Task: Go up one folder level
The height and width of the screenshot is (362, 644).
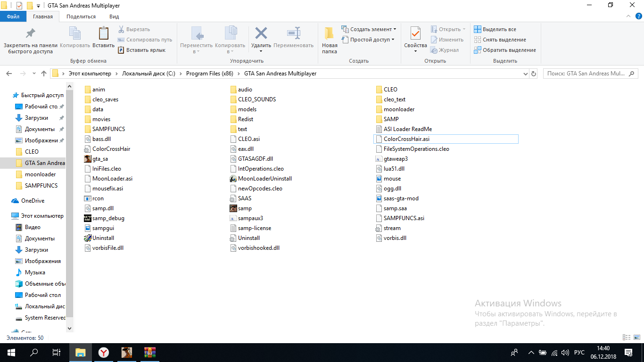Action: tap(44, 74)
